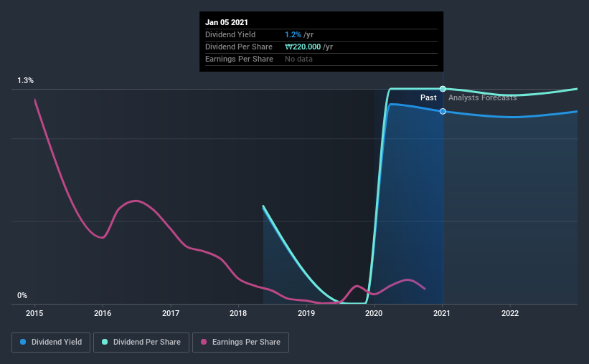The image size is (589, 364).
Task: Click the 1.2% yield value in the tooltip
Action: [292, 35]
